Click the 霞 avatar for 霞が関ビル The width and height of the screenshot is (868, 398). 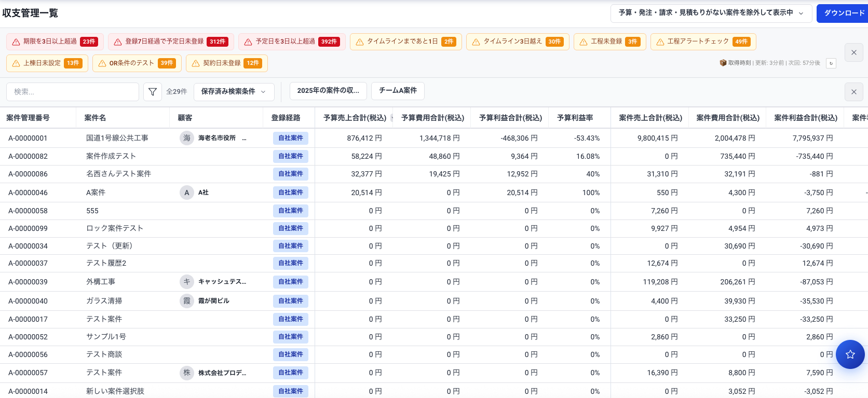[x=187, y=301]
